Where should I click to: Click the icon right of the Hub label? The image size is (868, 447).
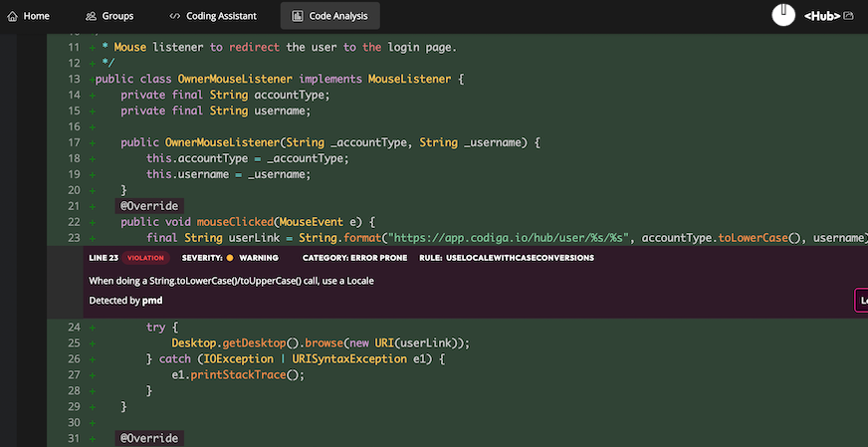click(x=848, y=16)
